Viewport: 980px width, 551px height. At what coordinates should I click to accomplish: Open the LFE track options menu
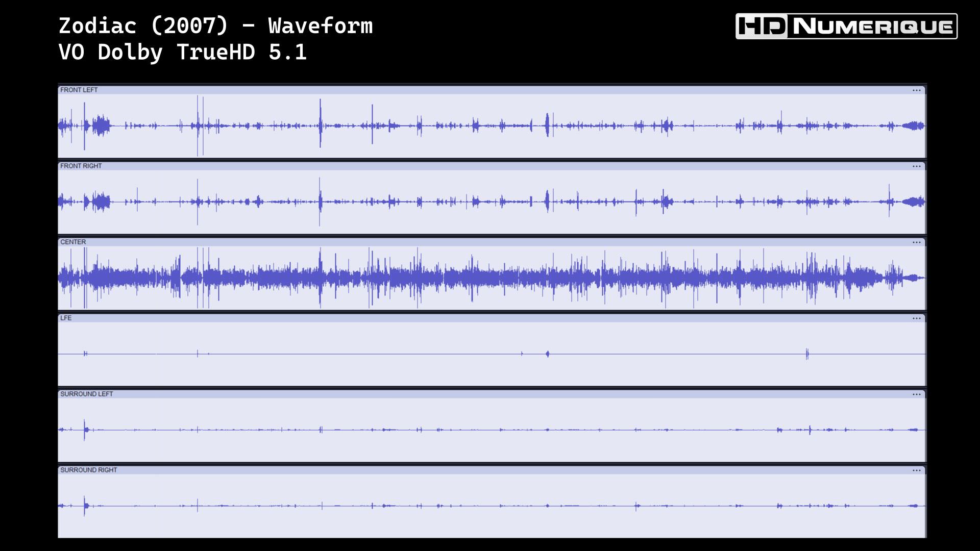coord(917,318)
